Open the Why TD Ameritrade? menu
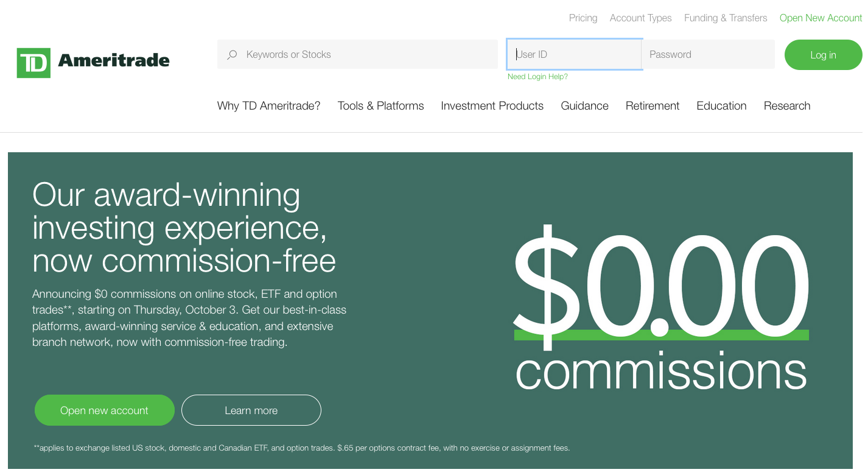 [268, 106]
